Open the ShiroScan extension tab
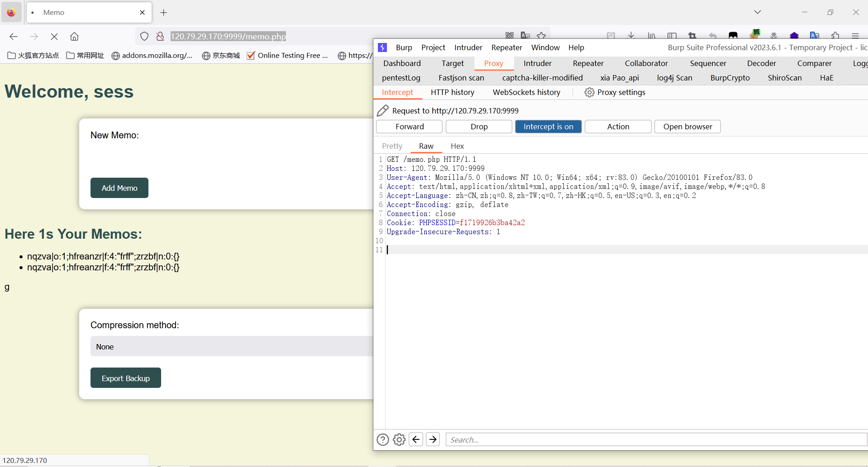The height and width of the screenshot is (467, 868). (x=785, y=78)
